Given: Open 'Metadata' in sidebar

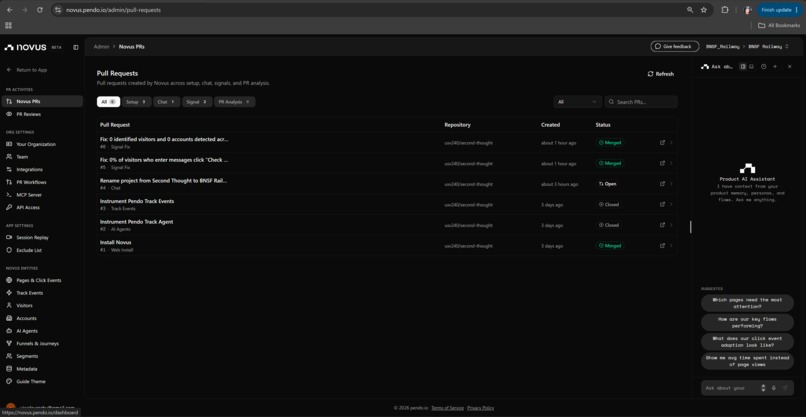Looking at the screenshot, I should pyautogui.click(x=42, y=369).
